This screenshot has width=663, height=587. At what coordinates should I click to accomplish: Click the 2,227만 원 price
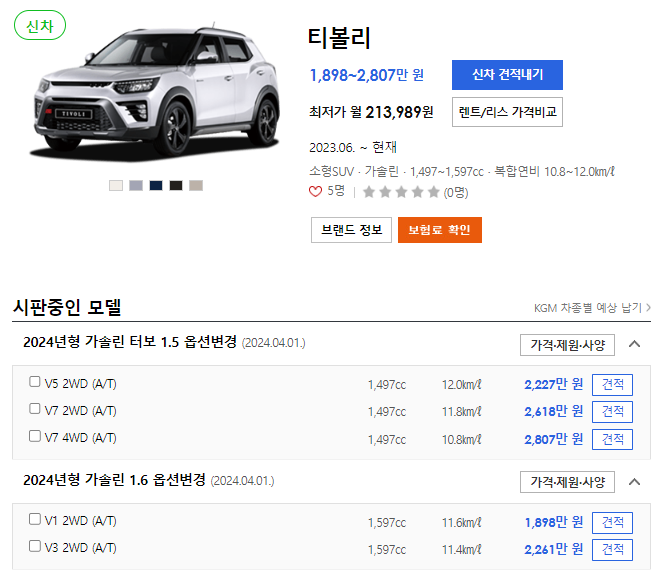pyautogui.click(x=553, y=384)
